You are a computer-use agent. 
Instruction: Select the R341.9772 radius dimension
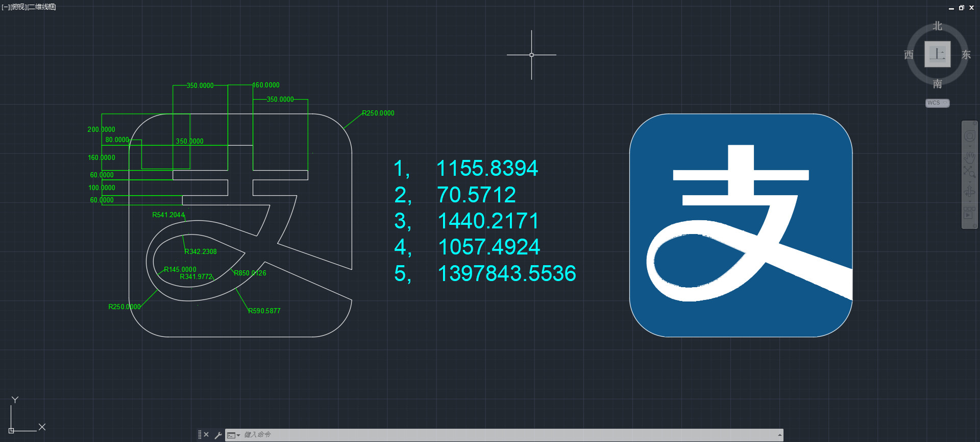(196, 277)
